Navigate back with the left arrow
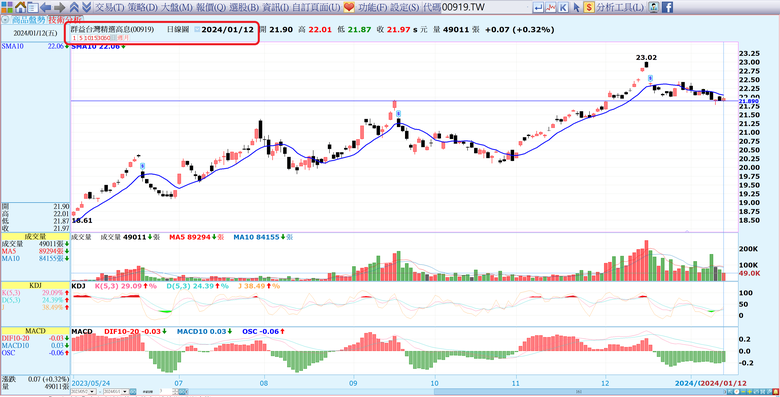The image size is (780, 397). point(46,7)
